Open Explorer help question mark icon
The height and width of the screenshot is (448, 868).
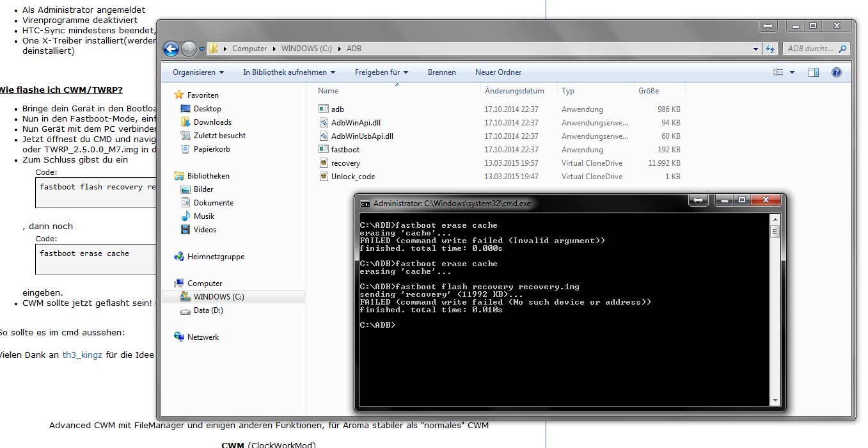point(836,72)
